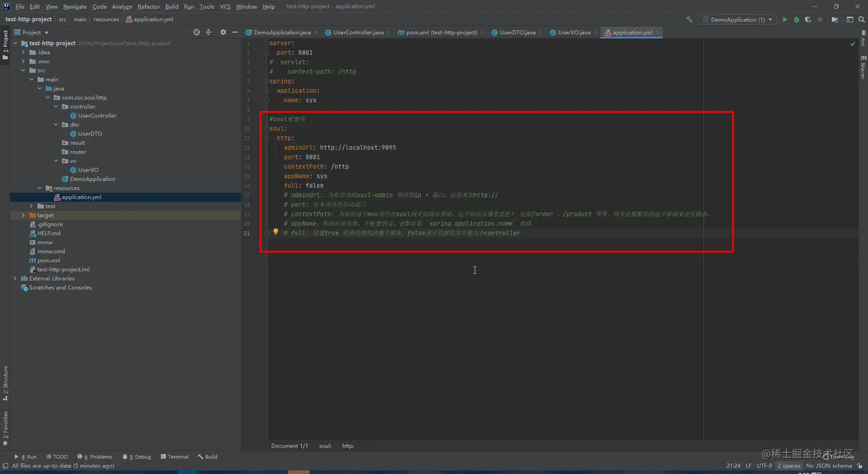This screenshot has width=868, height=474.
Task: Open Run tool window
Action: pos(25,457)
